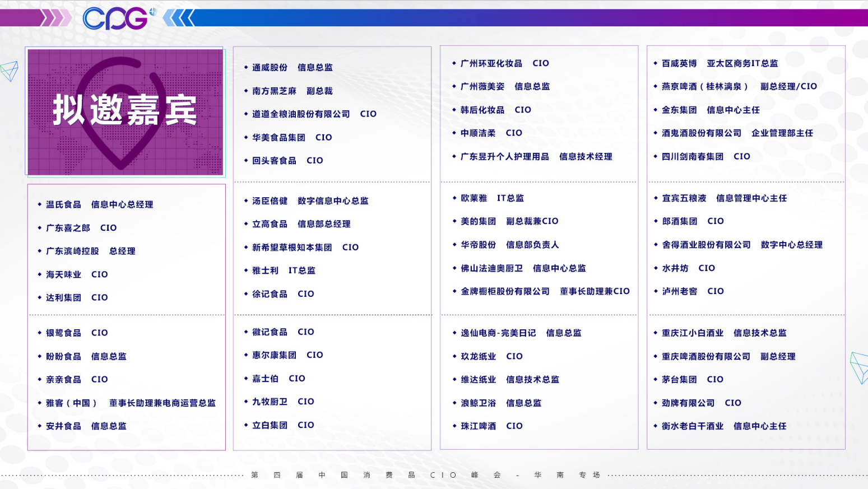This screenshot has height=489, width=868.
Task: Select the 回头客食品 CIO entry
Action: (x=287, y=160)
